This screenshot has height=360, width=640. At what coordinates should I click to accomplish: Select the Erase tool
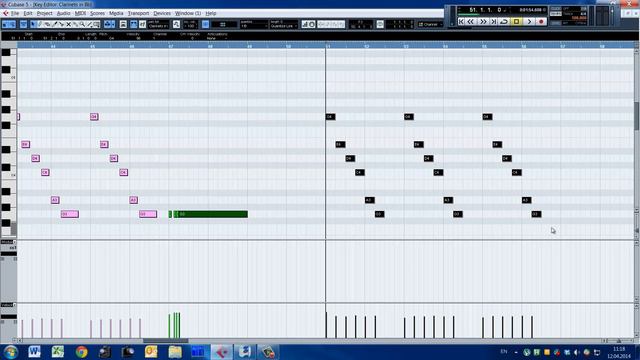click(x=47, y=24)
